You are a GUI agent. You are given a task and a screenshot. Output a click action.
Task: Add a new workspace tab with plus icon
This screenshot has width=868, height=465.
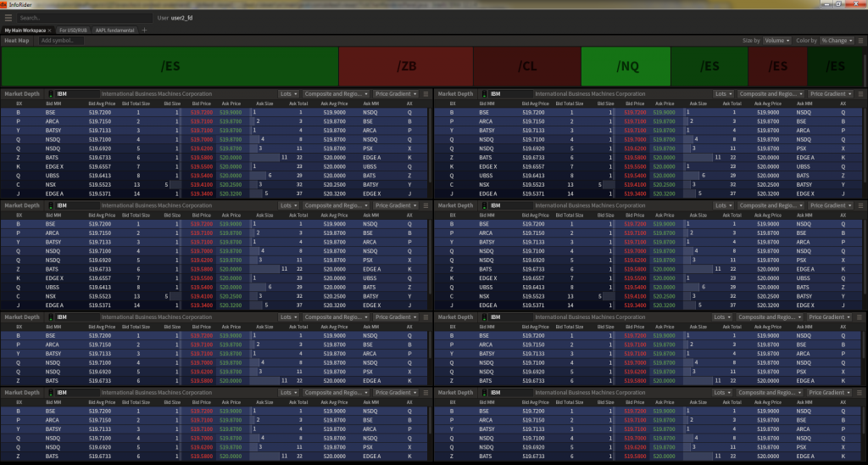[144, 30]
